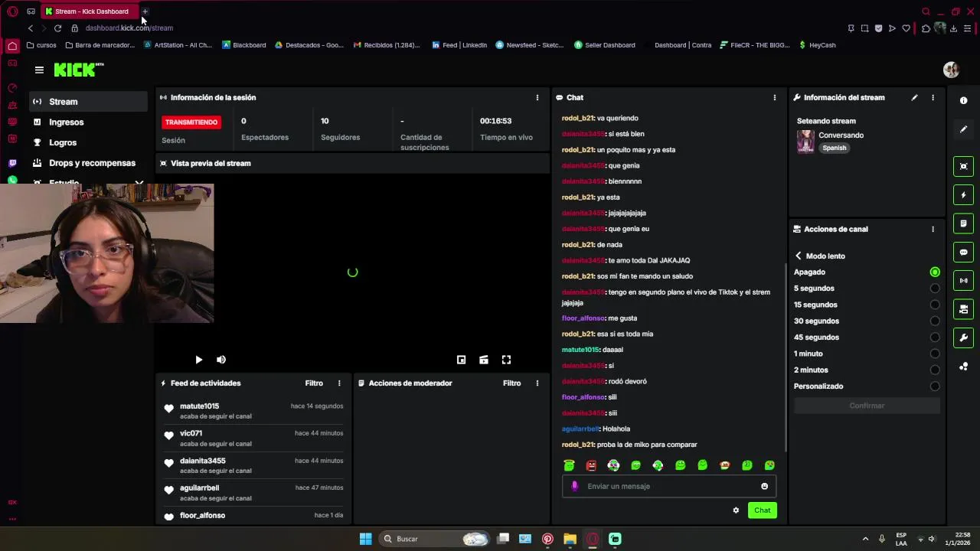
Task: Open the Windows Start menu
Action: [365, 539]
